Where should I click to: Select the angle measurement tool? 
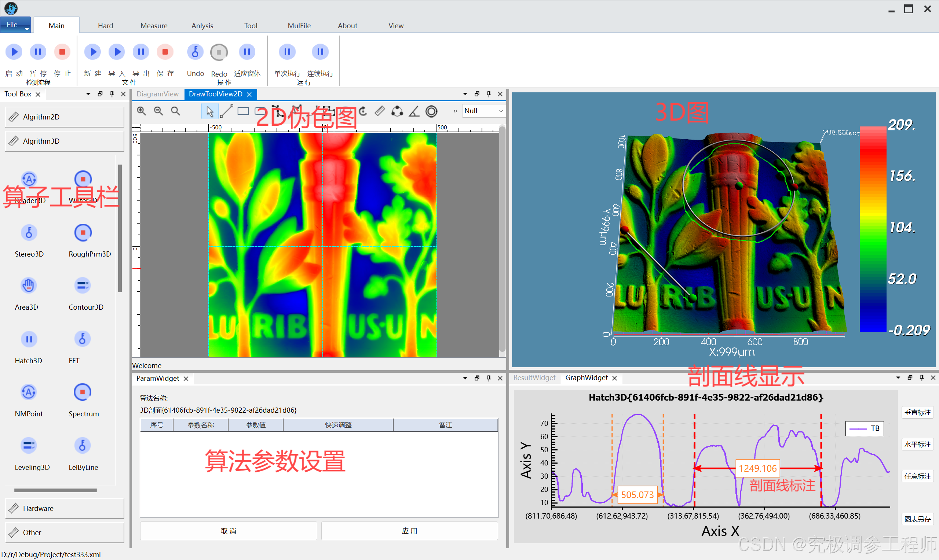pyautogui.click(x=414, y=111)
